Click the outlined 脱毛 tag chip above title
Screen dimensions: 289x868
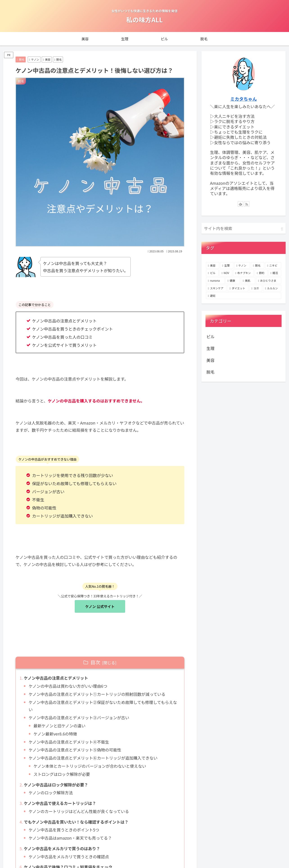point(58,60)
